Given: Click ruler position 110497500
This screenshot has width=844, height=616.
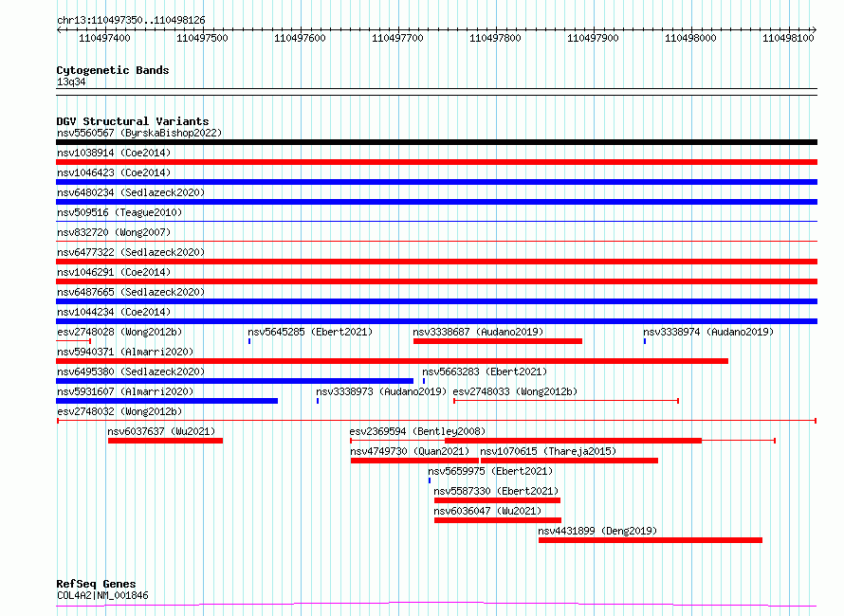Looking at the screenshot, I should (202, 38).
